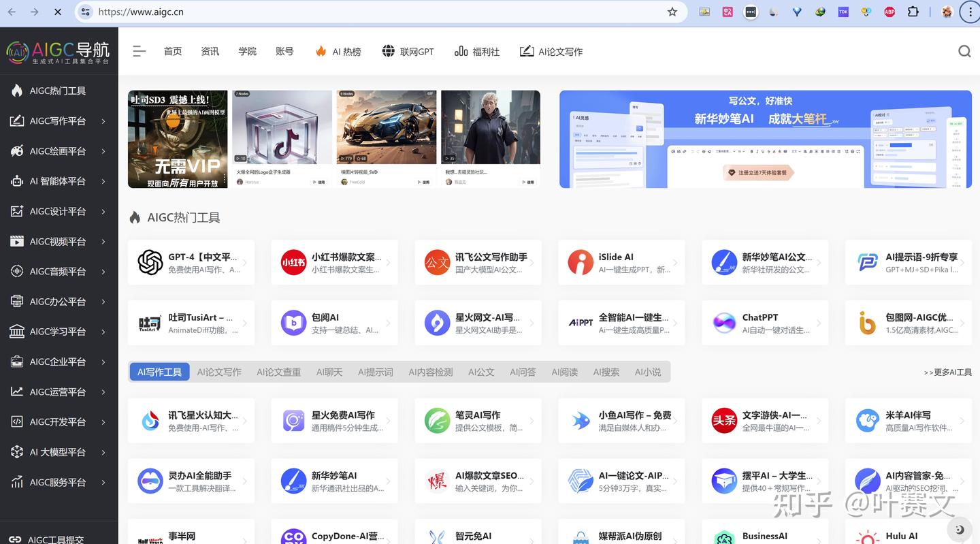Switch to AI内容检测 tab
This screenshot has height=544, width=980.
(x=430, y=372)
